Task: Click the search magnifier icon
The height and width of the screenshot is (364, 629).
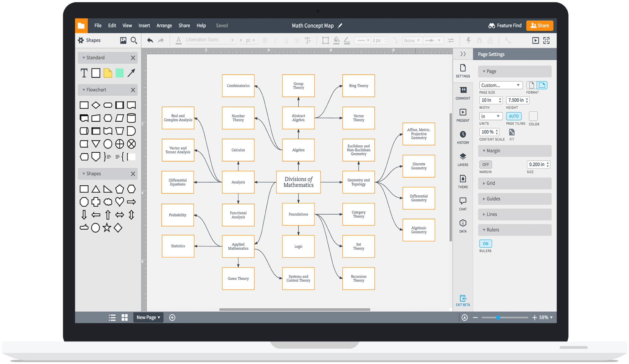Action: (x=134, y=40)
